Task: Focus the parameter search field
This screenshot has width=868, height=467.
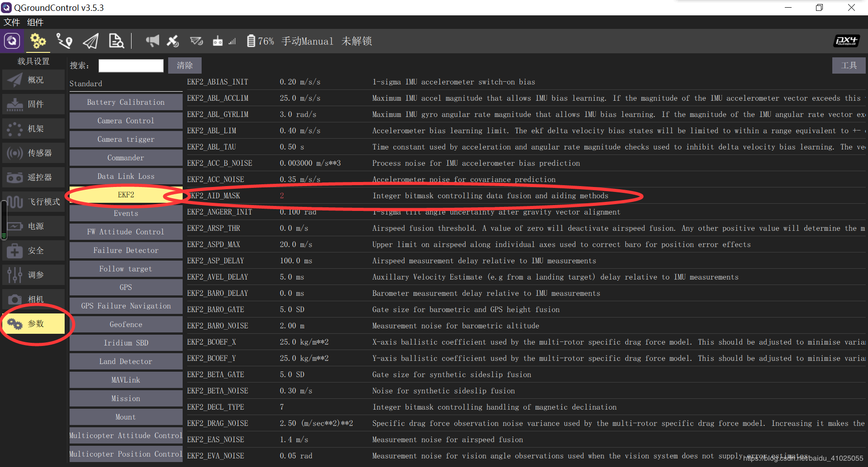Action: coord(131,65)
